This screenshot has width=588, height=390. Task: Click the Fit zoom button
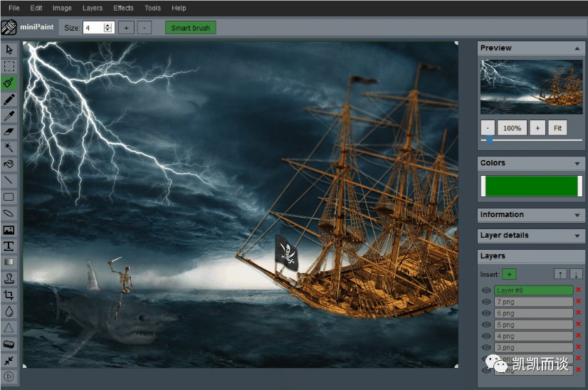[557, 128]
